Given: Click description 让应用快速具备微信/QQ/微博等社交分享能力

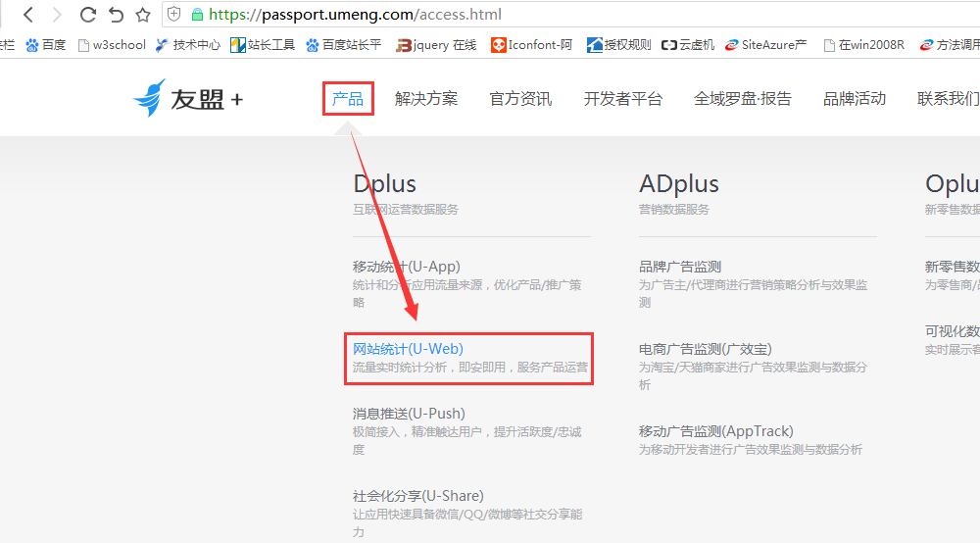Looking at the screenshot, I should [x=467, y=523].
